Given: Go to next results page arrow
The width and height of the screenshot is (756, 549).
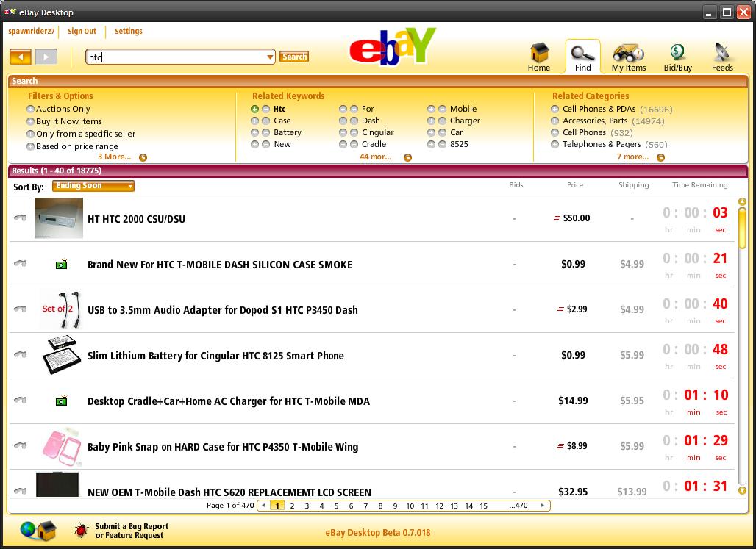Looking at the screenshot, I should [x=543, y=506].
